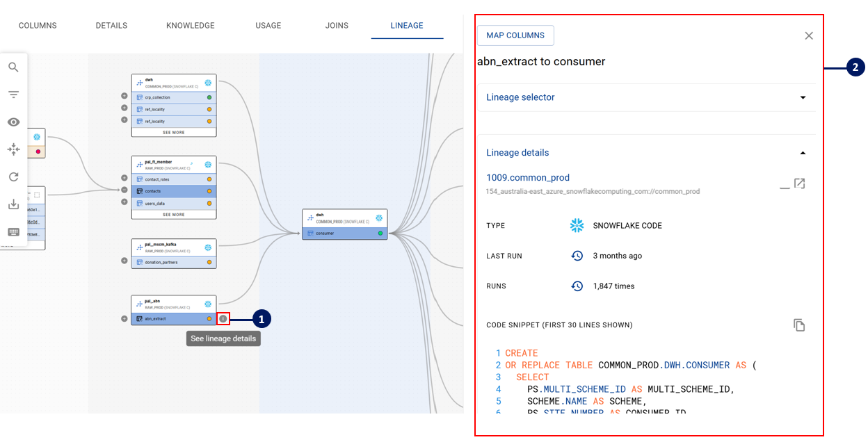Open keyboard shortcuts icon
868x442 pixels.
click(x=13, y=231)
